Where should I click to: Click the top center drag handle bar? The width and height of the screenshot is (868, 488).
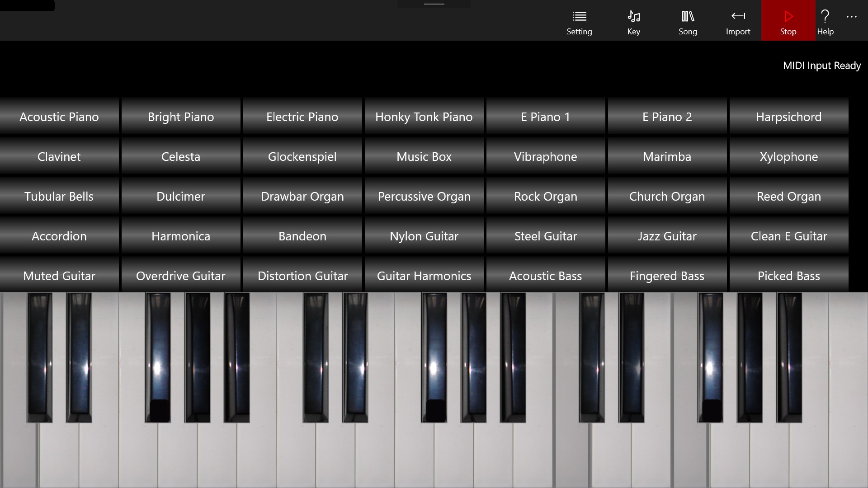pos(434,4)
